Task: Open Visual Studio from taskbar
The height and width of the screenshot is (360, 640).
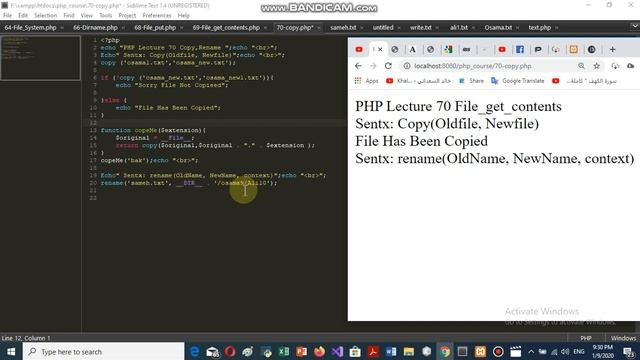Action: pos(337,351)
